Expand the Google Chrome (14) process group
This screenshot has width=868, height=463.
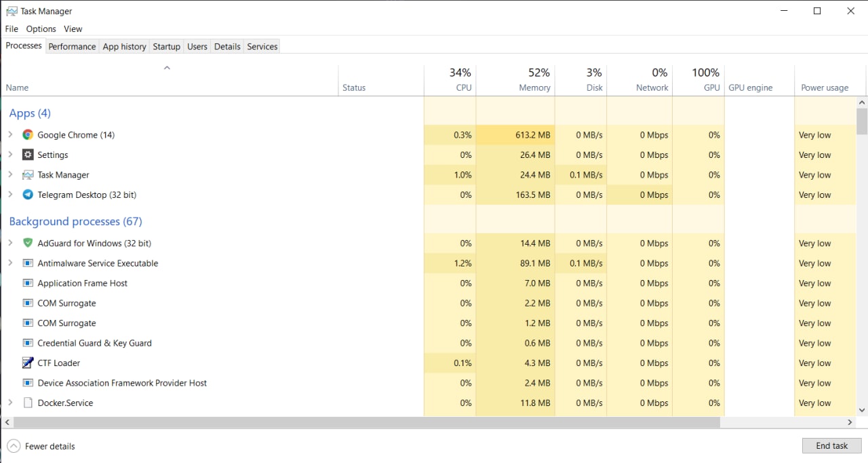[10, 135]
